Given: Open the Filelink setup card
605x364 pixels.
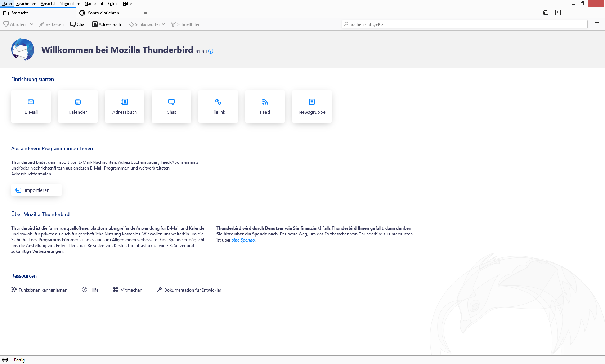Looking at the screenshot, I should 218,107.
